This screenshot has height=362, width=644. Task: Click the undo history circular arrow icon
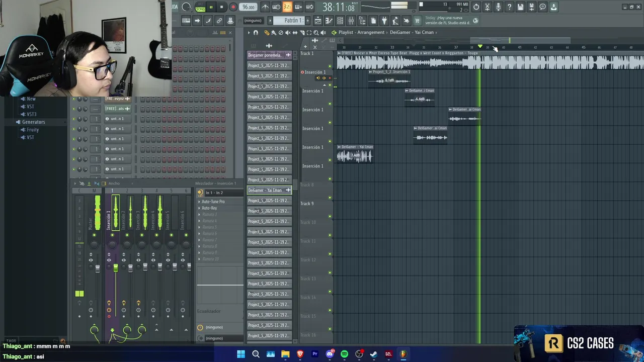[x=476, y=7]
